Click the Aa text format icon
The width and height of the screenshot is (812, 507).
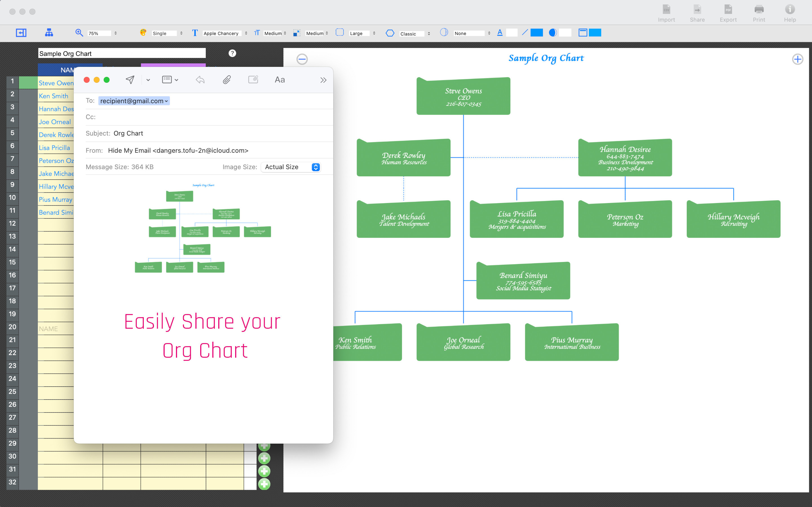pos(279,80)
